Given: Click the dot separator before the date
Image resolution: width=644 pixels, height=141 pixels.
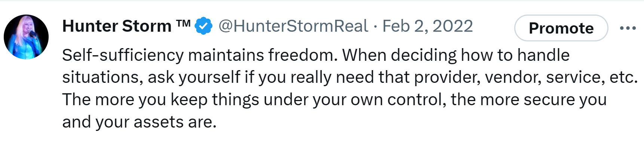Looking at the screenshot, I should tap(375, 26).
